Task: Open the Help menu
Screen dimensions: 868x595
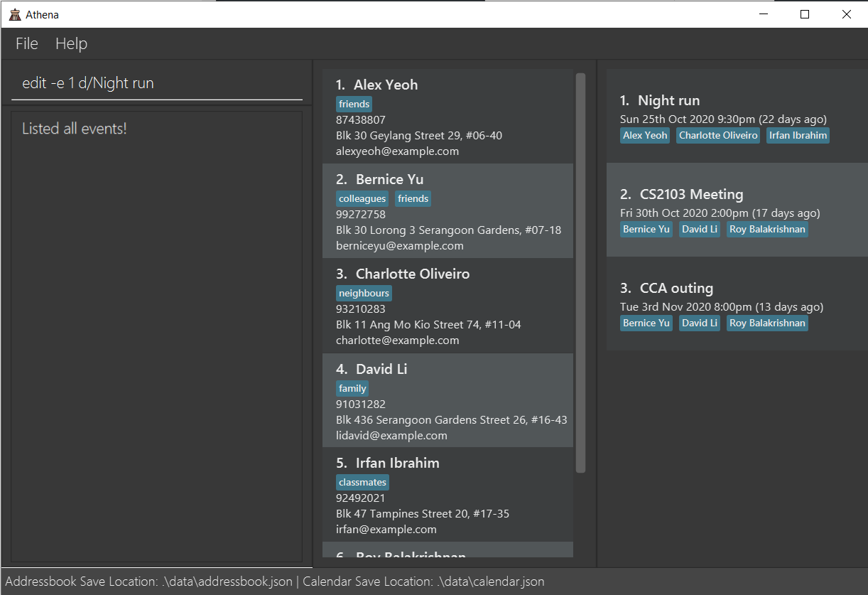Action: (x=71, y=43)
